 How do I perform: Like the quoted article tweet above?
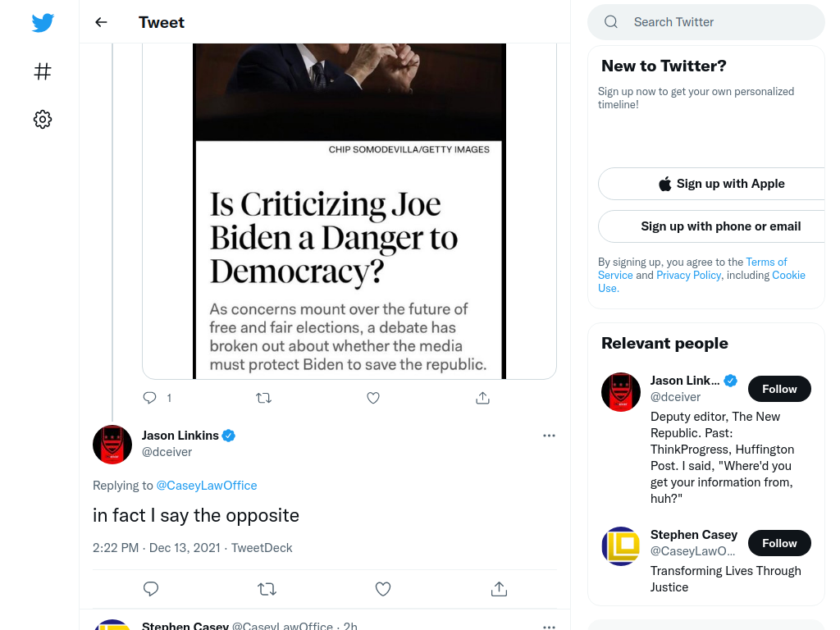[373, 398]
